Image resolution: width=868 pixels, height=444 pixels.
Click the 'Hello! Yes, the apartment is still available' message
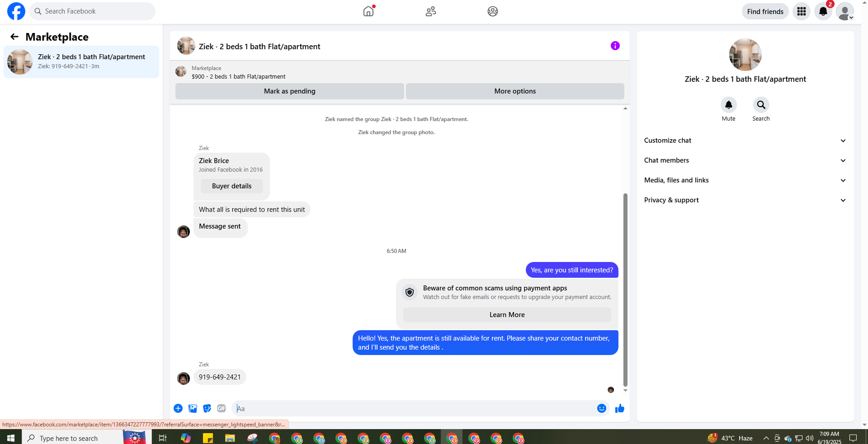coord(486,343)
